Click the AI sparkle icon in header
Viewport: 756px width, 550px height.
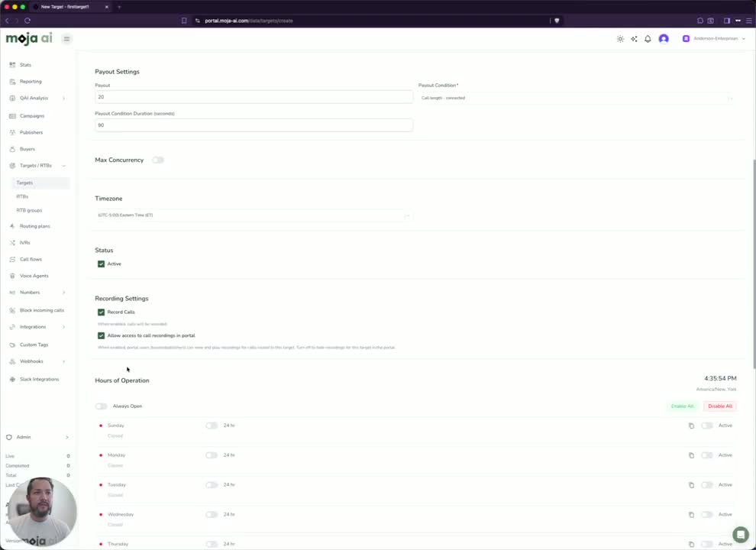click(x=634, y=39)
